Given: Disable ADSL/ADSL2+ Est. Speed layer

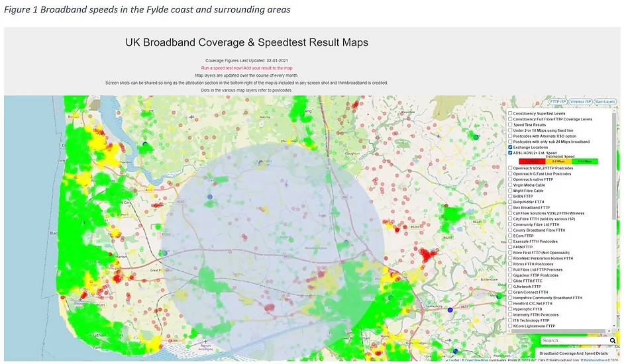Looking at the screenshot, I should click(x=510, y=152).
